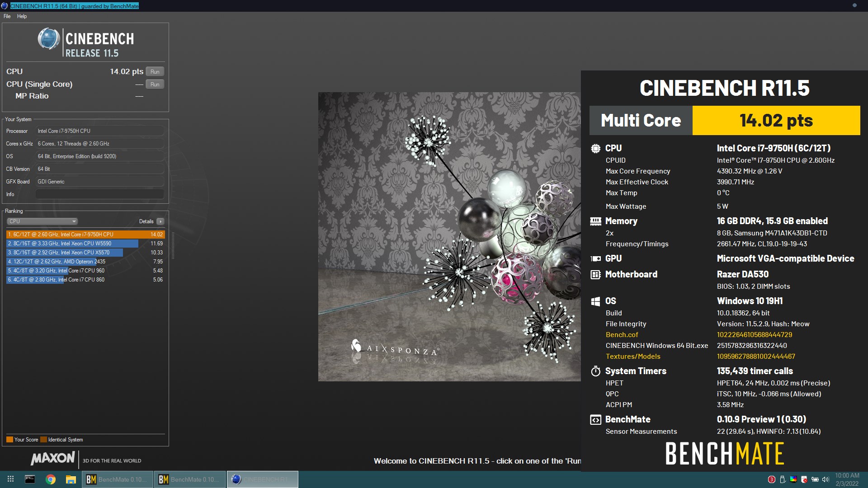The width and height of the screenshot is (868, 488).
Task: Select the Core i7 CPU 860 ranking entry
Action: pyautogui.click(x=85, y=280)
